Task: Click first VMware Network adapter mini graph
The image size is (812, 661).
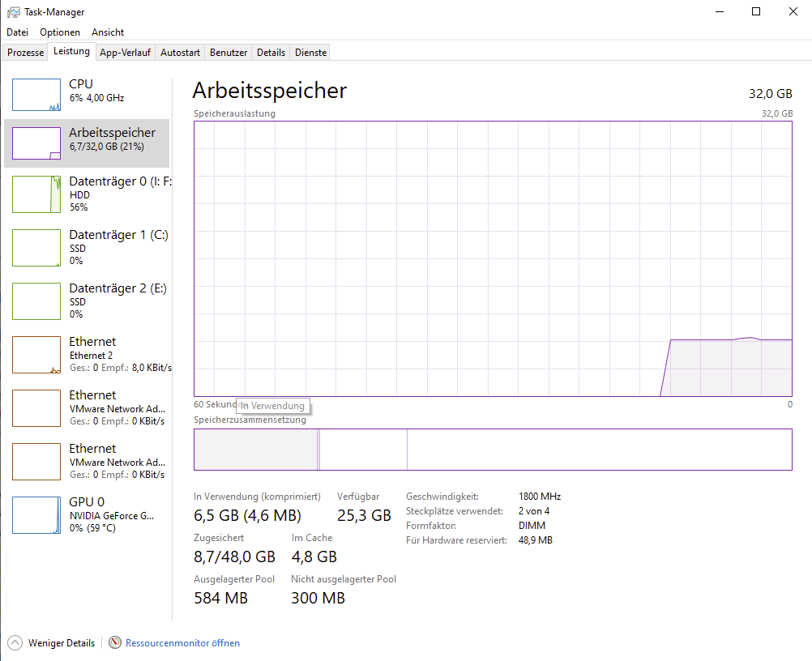Action: pyautogui.click(x=36, y=408)
